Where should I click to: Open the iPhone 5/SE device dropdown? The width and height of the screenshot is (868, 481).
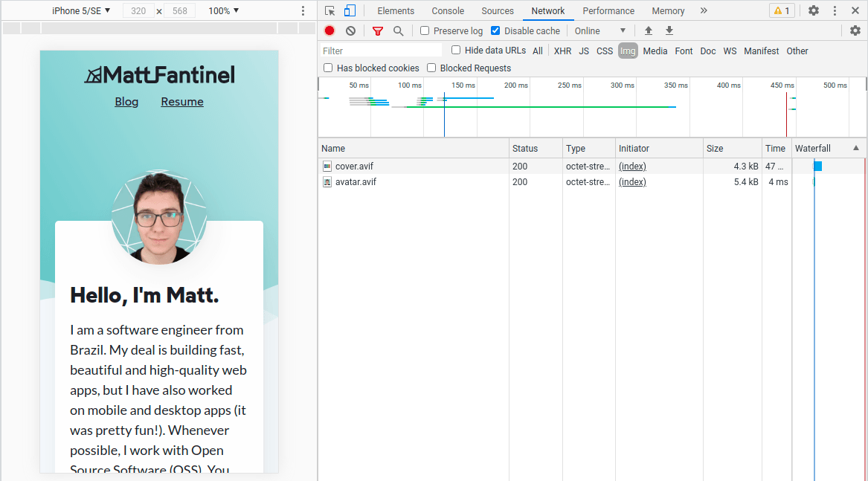point(80,10)
